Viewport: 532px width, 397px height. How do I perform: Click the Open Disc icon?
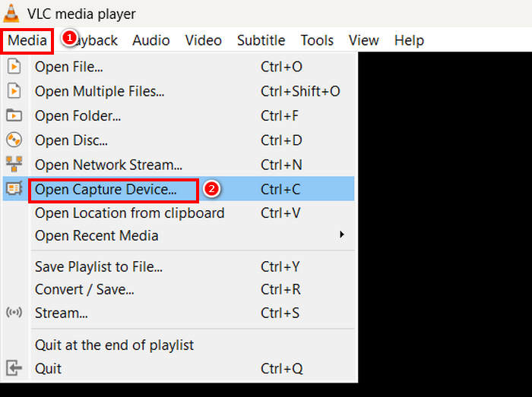(14, 140)
